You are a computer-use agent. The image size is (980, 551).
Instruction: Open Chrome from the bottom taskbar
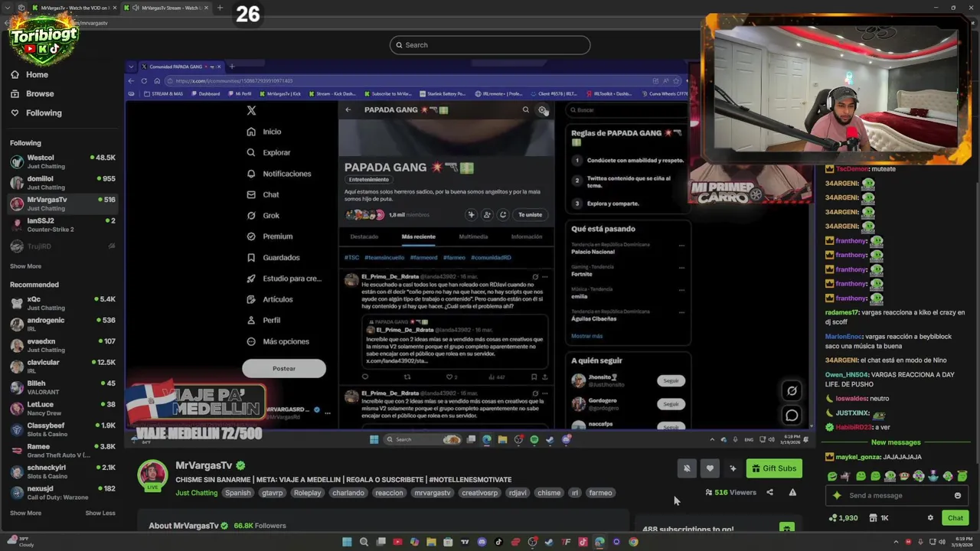(633, 542)
